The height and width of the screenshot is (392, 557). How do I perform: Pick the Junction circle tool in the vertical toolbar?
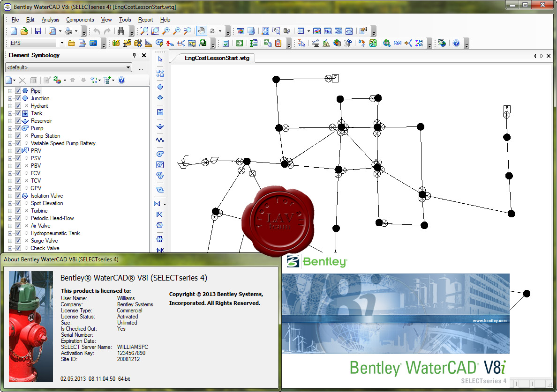coord(160,87)
